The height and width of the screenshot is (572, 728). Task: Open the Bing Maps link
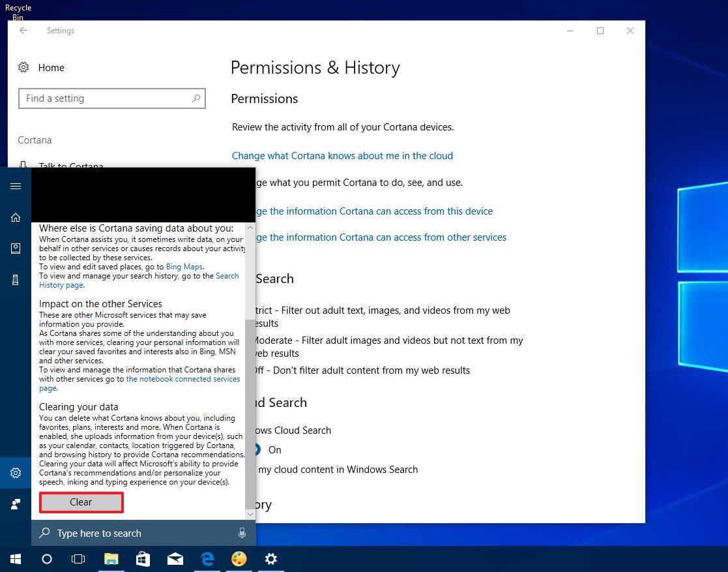coord(184,266)
